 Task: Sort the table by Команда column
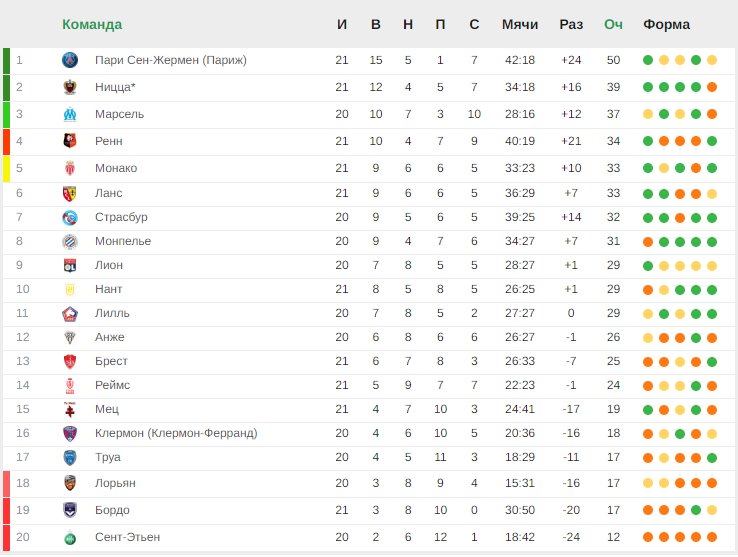point(92,24)
